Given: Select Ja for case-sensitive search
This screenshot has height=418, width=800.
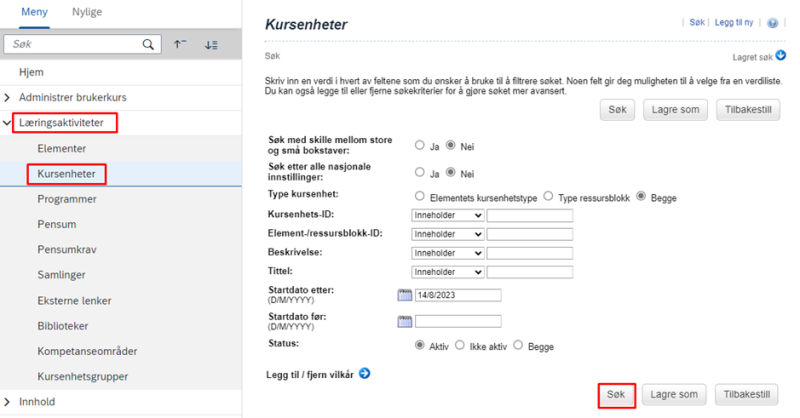Looking at the screenshot, I should (419, 145).
